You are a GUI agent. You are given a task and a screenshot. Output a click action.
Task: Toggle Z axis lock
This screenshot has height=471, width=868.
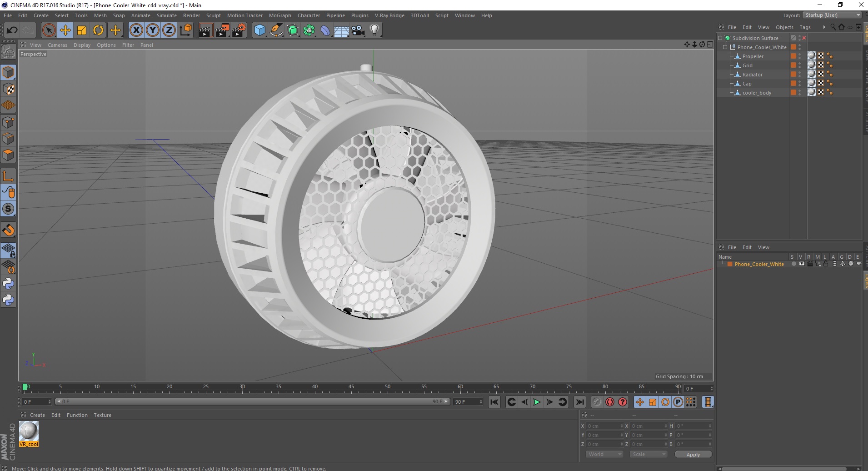coord(169,30)
